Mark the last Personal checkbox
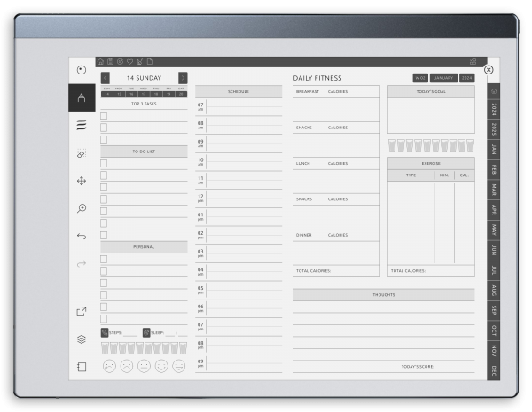 pos(104,319)
